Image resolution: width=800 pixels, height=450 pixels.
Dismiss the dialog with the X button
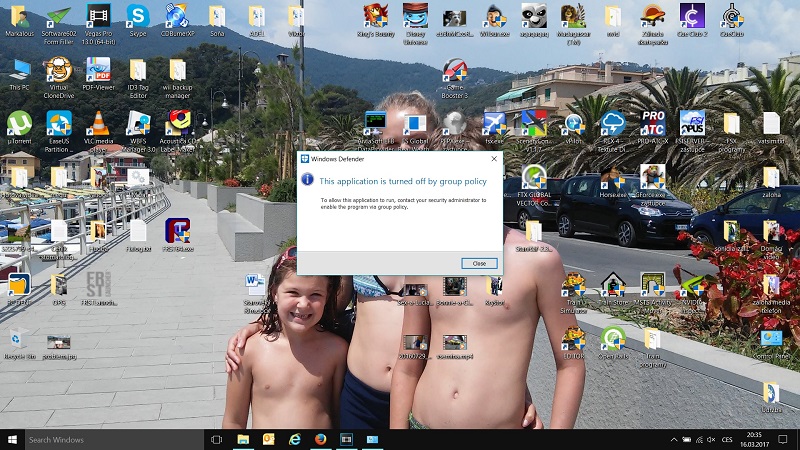click(x=494, y=158)
